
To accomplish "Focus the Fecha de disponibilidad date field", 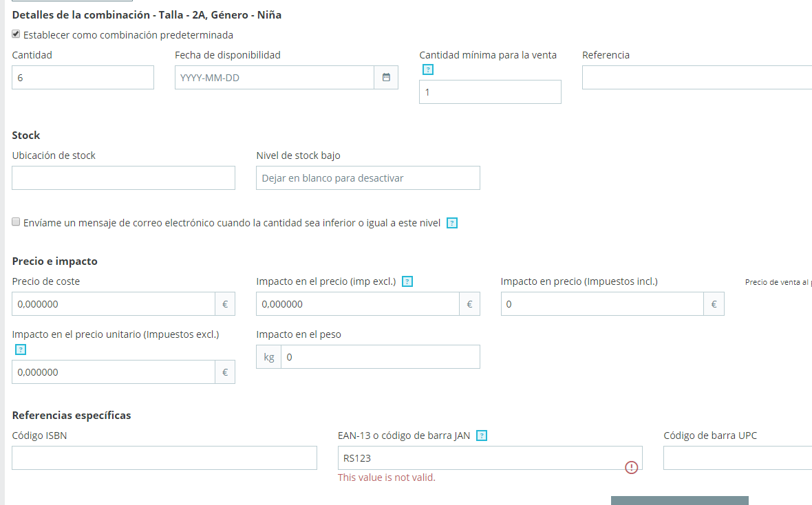I will pyautogui.click(x=274, y=78).
